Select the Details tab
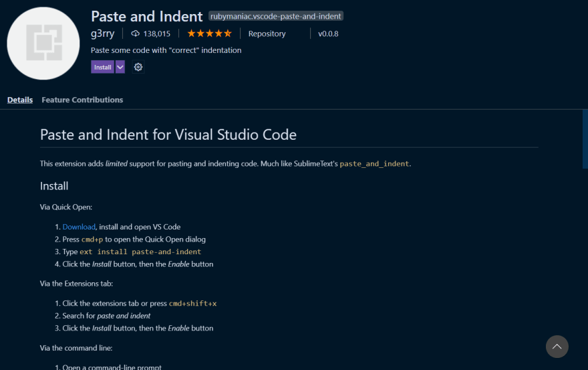 [x=20, y=100]
